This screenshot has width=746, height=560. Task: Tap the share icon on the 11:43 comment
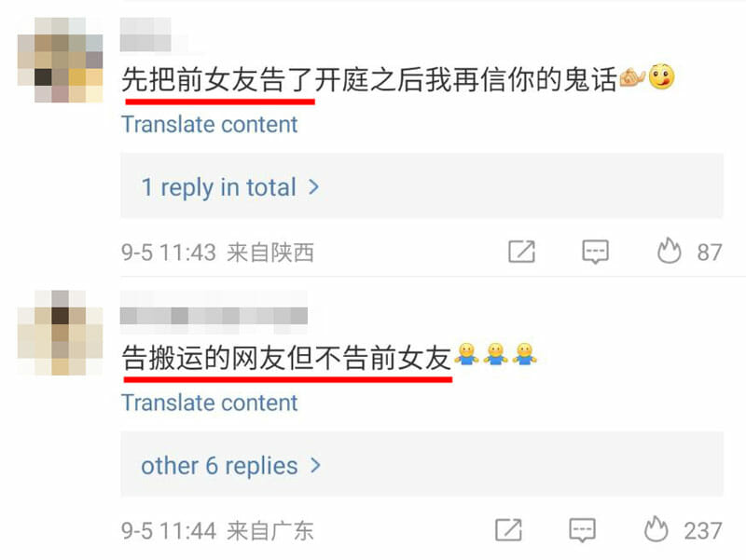coord(521,252)
